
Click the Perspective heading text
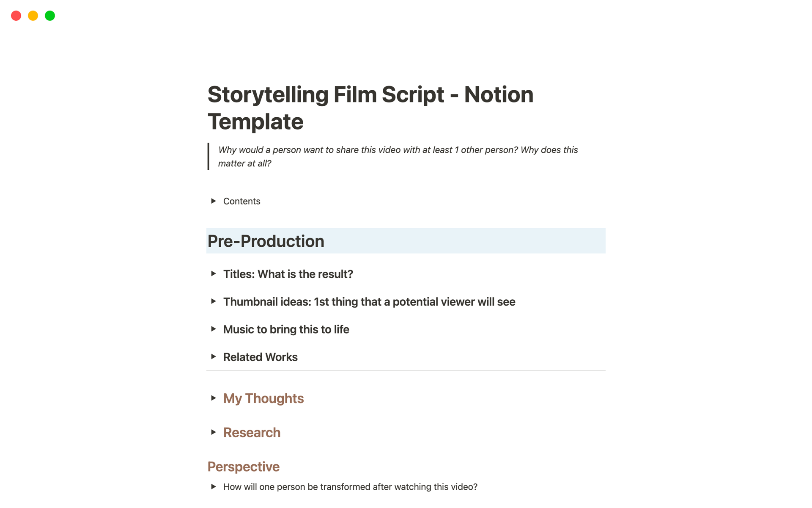pyautogui.click(x=244, y=467)
